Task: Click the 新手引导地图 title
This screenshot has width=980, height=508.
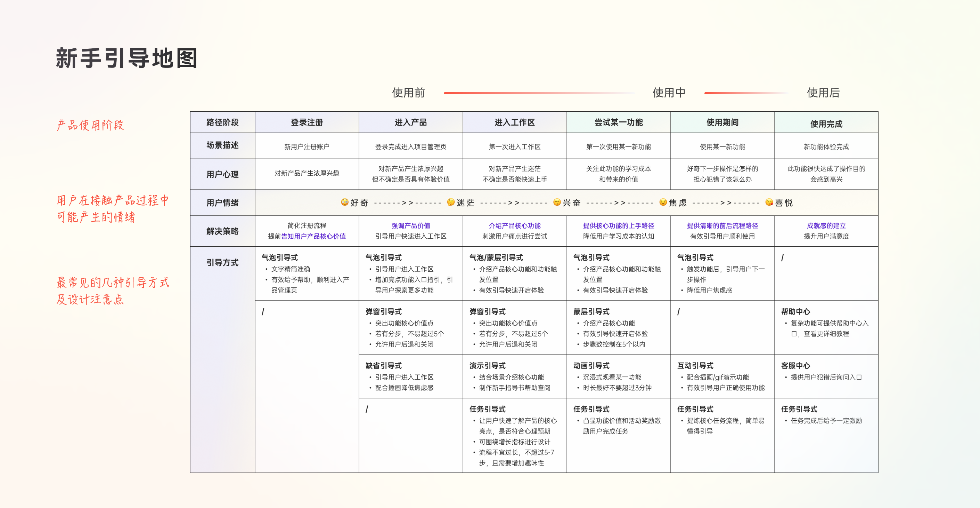Action: pyautogui.click(x=127, y=58)
